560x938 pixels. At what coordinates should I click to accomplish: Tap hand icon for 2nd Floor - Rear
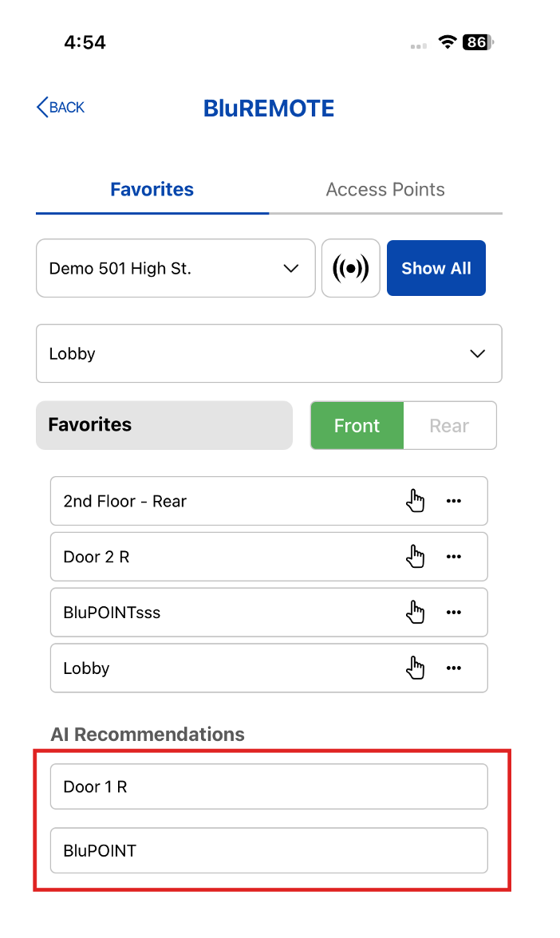pos(416,501)
